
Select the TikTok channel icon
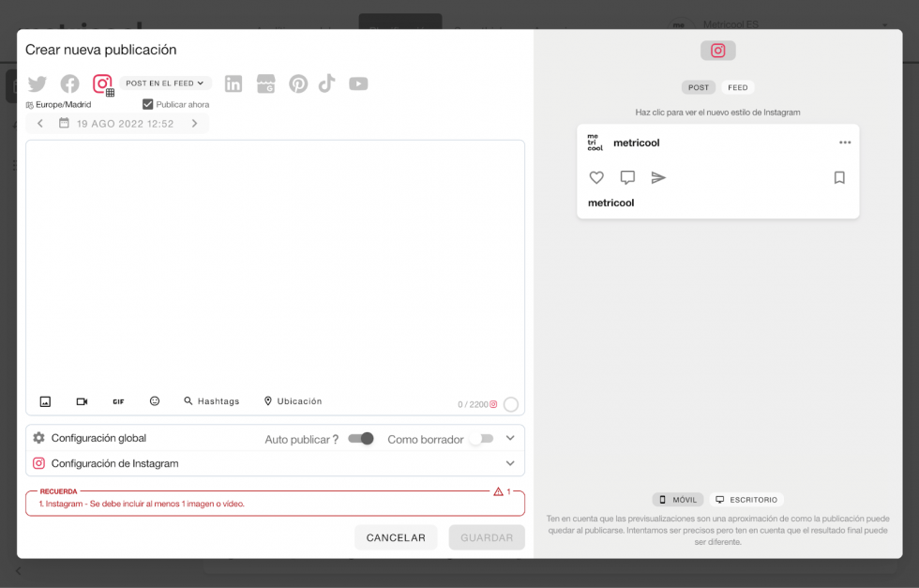tap(327, 83)
